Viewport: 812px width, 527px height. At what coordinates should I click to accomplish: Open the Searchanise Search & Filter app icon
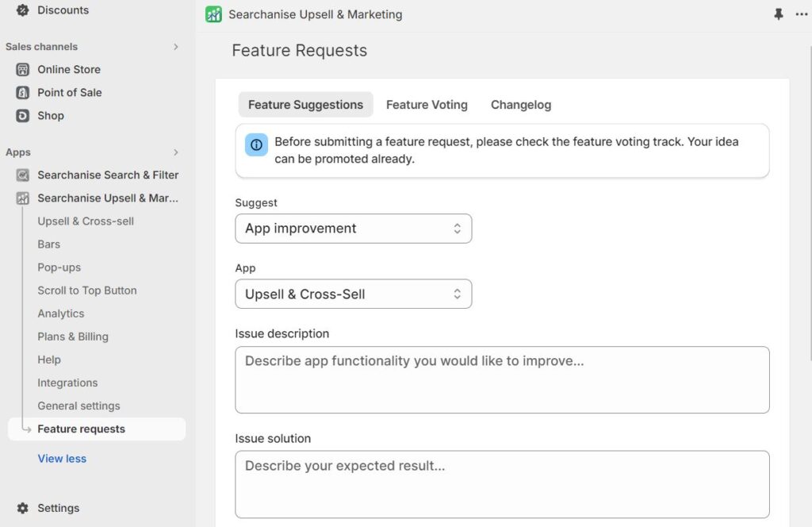pyautogui.click(x=24, y=175)
